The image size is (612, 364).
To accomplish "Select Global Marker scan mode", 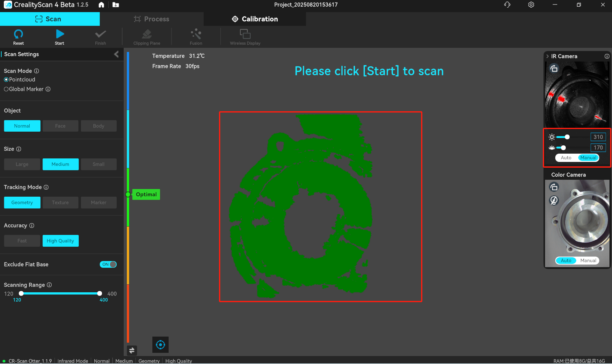I will click(x=6, y=89).
